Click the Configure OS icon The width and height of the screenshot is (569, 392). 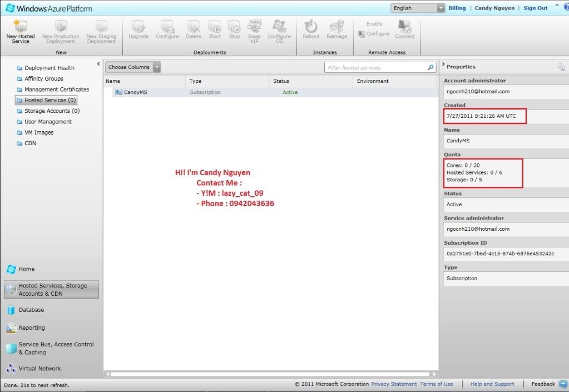click(x=279, y=26)
